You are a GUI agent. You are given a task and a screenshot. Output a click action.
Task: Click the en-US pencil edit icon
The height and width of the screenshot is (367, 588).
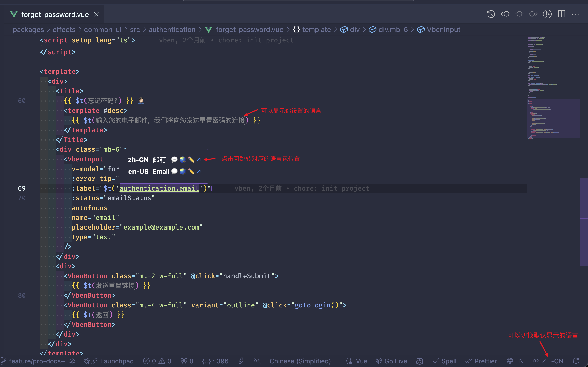pyautogui.click(x=191, y=172)
